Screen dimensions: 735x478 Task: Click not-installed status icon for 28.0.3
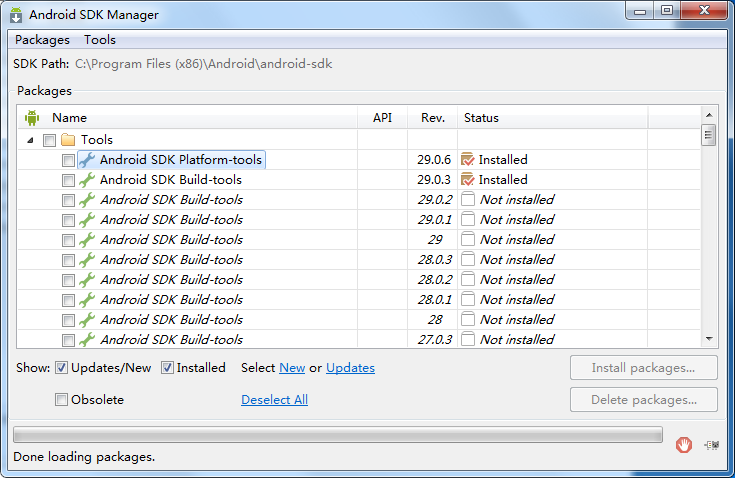coord(468,260)
